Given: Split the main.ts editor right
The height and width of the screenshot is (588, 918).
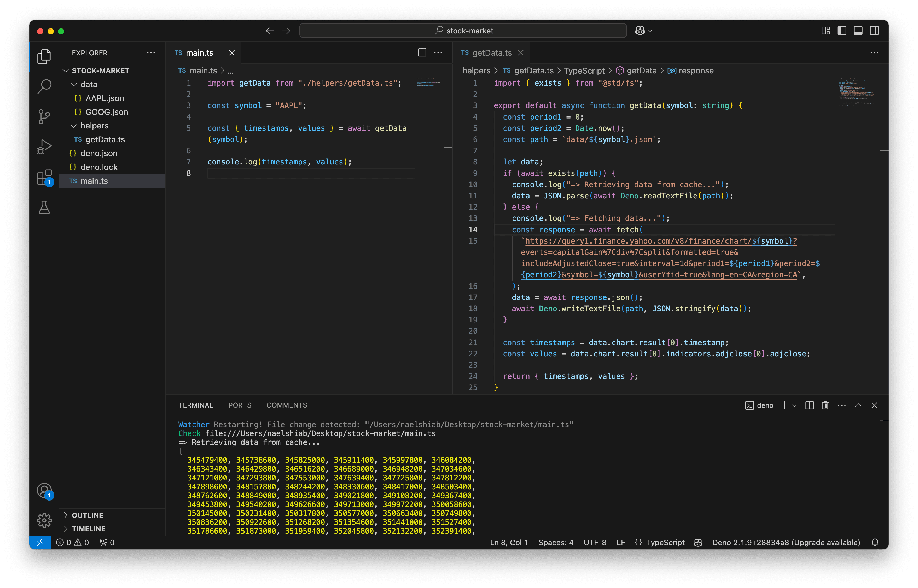Looking at the screenshot, I should [422, 53].
